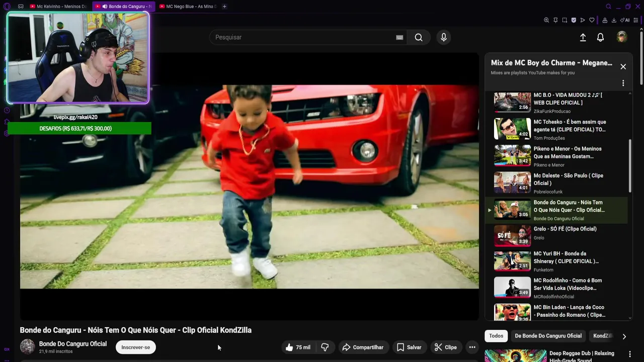Switch to the Mc Kelvinho browser tab
Viewport: 644px width, 362px height.
tap(58, 7)
